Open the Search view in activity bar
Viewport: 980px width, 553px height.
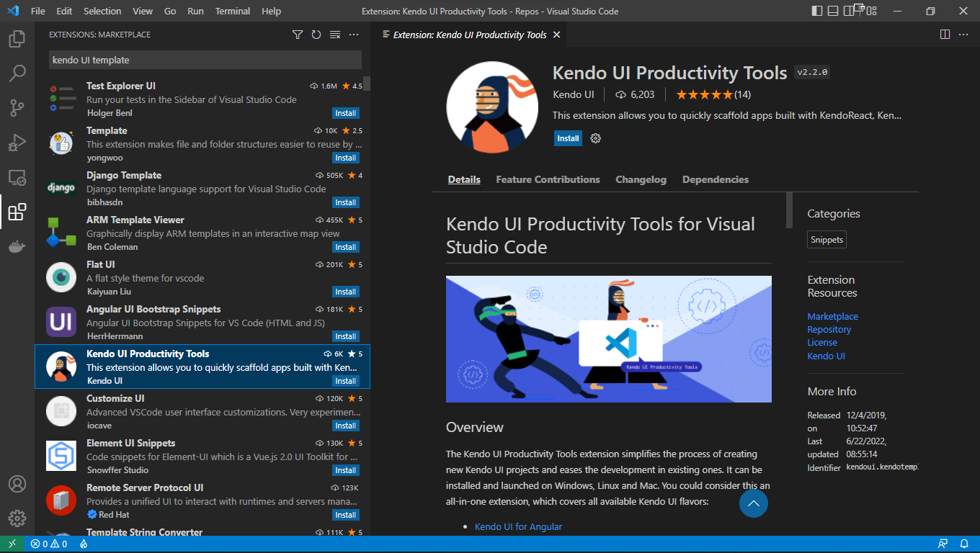[17, 73]
